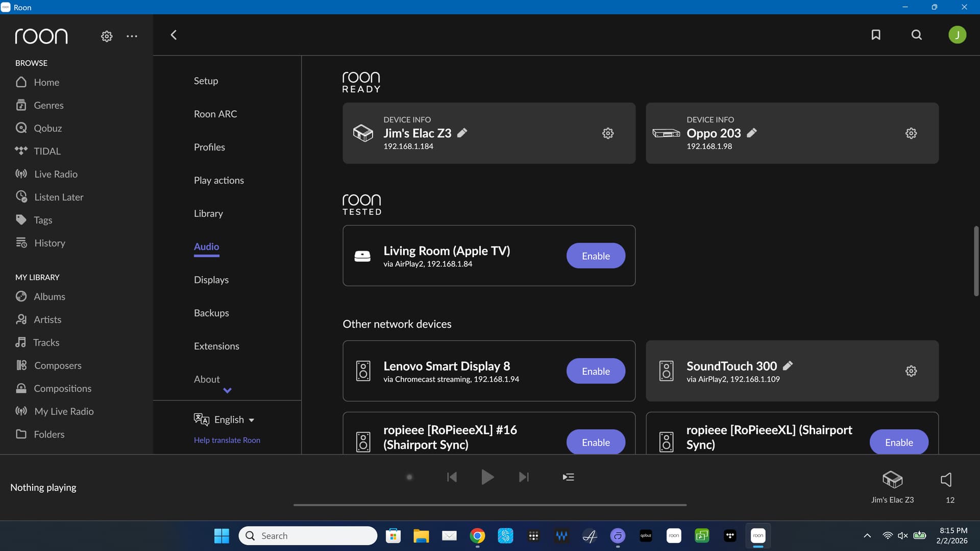Open the play queue icon
980x551 pixels.
(x=568, y=477)
